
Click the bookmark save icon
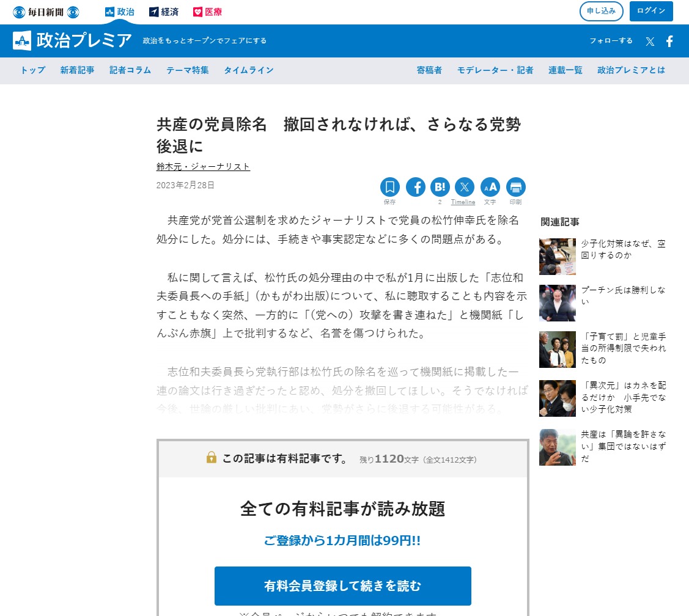(389, 187)
